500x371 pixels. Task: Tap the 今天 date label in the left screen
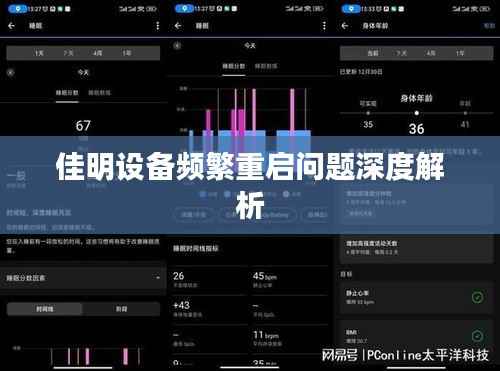coord(83,72)
